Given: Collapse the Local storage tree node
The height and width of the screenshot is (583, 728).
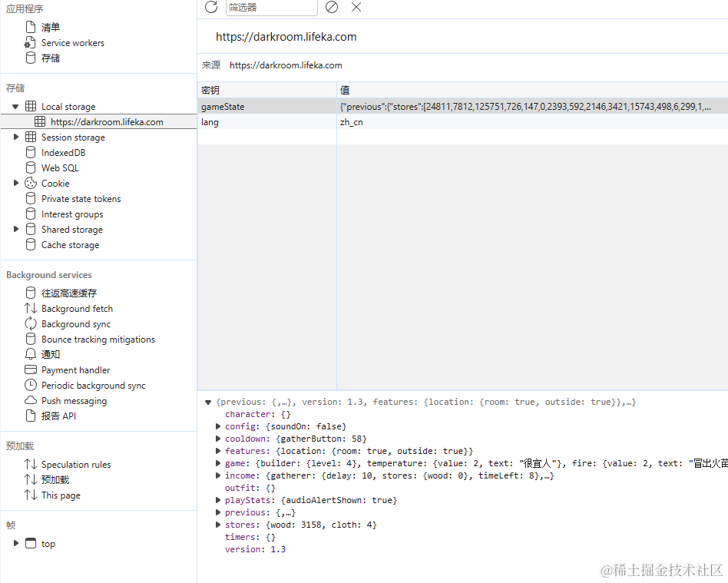Looking at the screenshot, I should pos(15,106).
